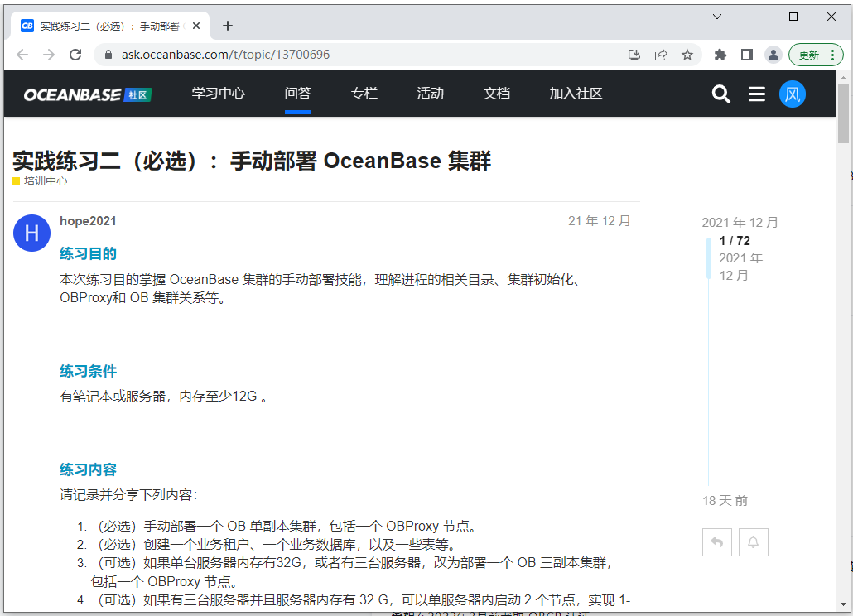Image resolution: width=853 pixels, height=616 pixels.
Task: Open the hope2021 username link
Action: [88, 221]
